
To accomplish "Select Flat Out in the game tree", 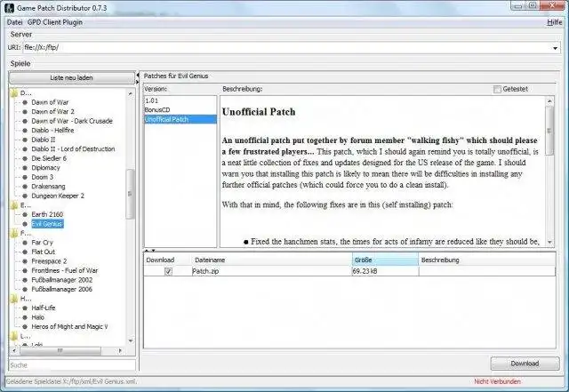I will point(44,252).
